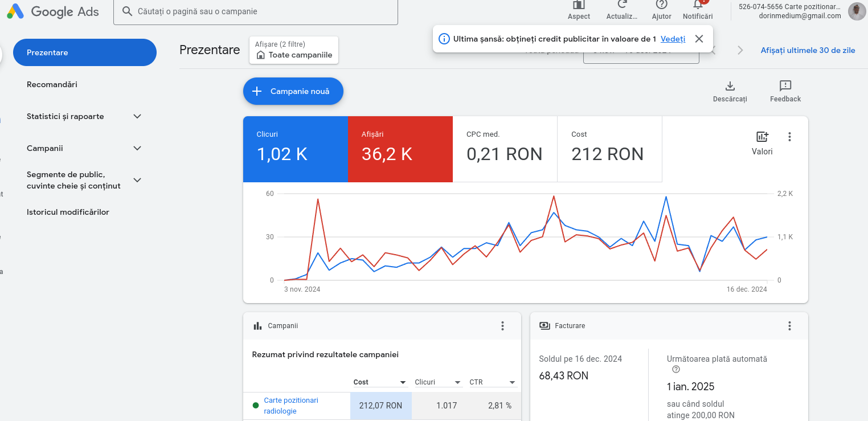Select the red Afișări metric tile
The height and width of the screenshot is (421, 868).
pos(400,149)
